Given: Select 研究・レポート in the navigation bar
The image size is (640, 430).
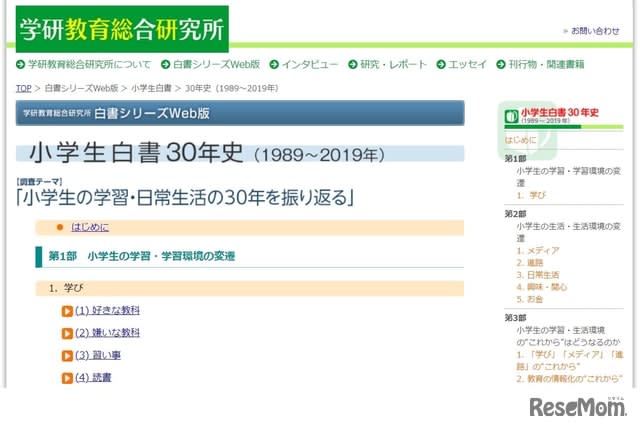Looking at the screenshot, I should [x=393, y=64].
